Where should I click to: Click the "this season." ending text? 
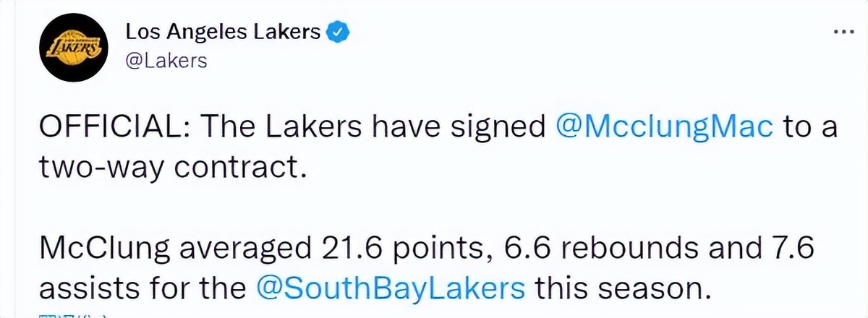click(x=619, y=288)
